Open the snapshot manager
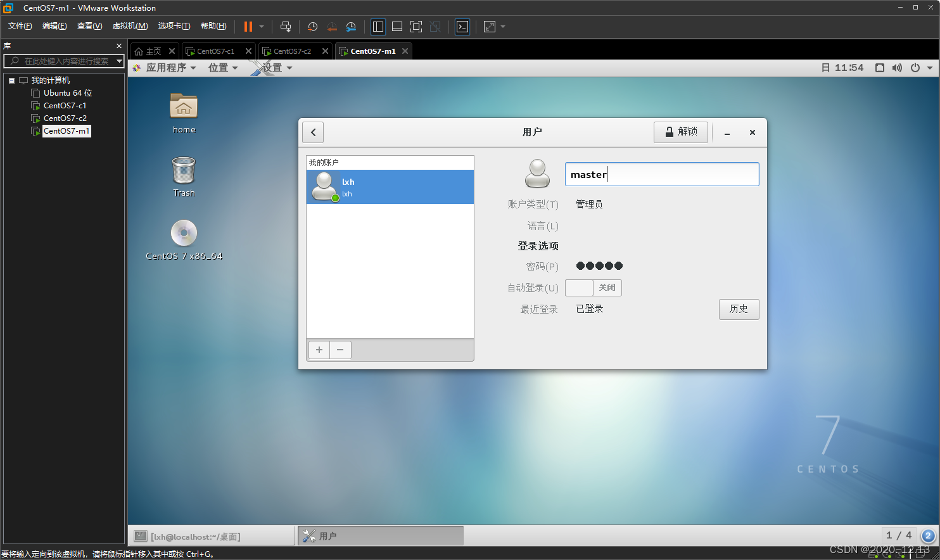 (351, 27)
